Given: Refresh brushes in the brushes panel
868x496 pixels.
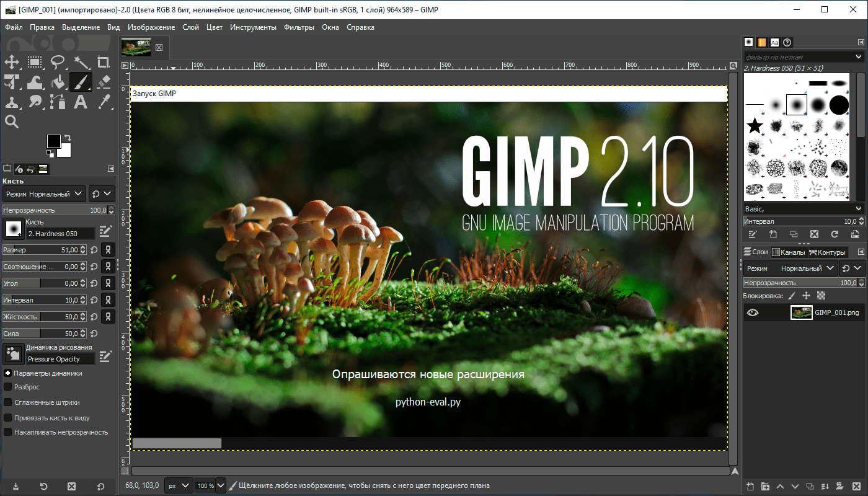Looking at the screenshot, I should point(835,234).
